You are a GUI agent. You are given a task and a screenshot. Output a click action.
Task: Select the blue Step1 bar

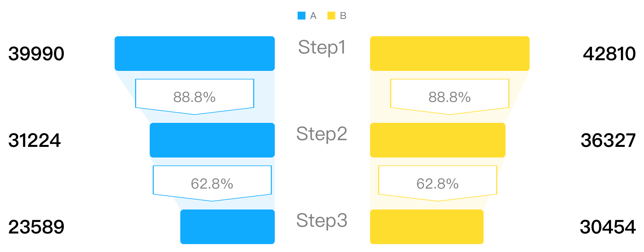coord(194,54)
